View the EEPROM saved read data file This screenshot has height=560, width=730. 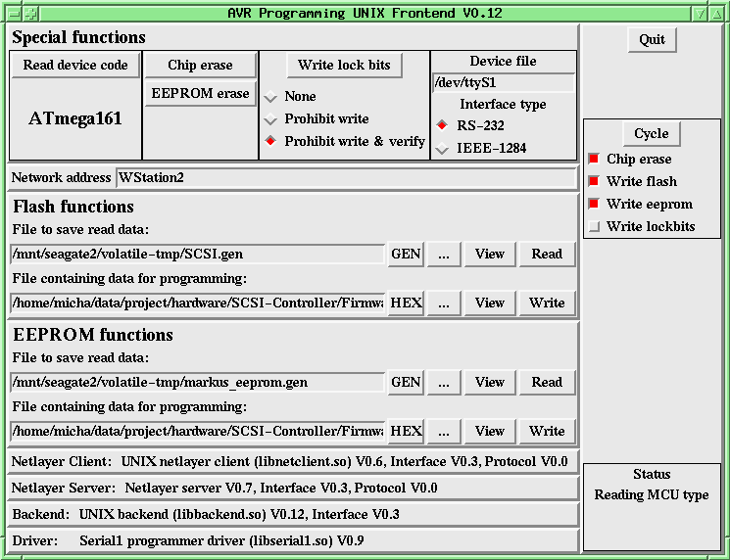490,383
